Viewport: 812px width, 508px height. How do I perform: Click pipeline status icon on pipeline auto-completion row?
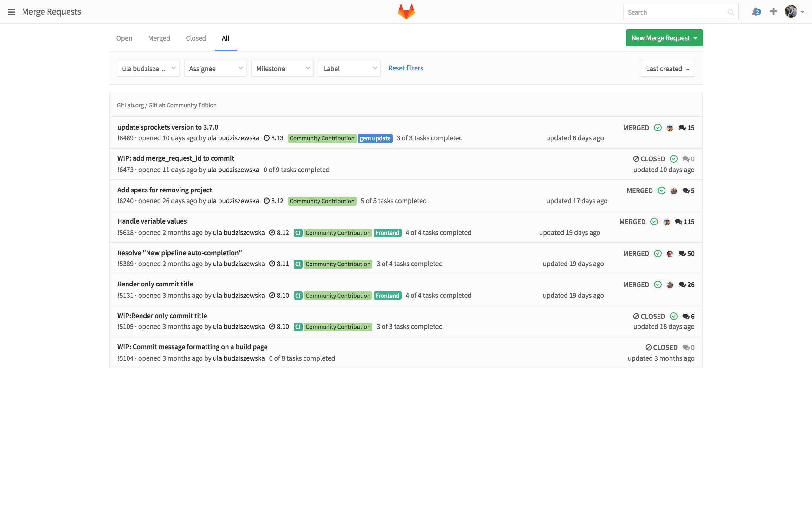coord(658,253)
